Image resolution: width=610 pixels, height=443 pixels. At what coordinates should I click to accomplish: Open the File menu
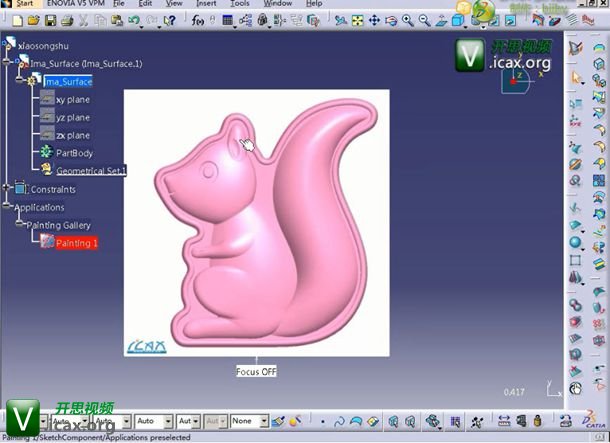[119, 4]
